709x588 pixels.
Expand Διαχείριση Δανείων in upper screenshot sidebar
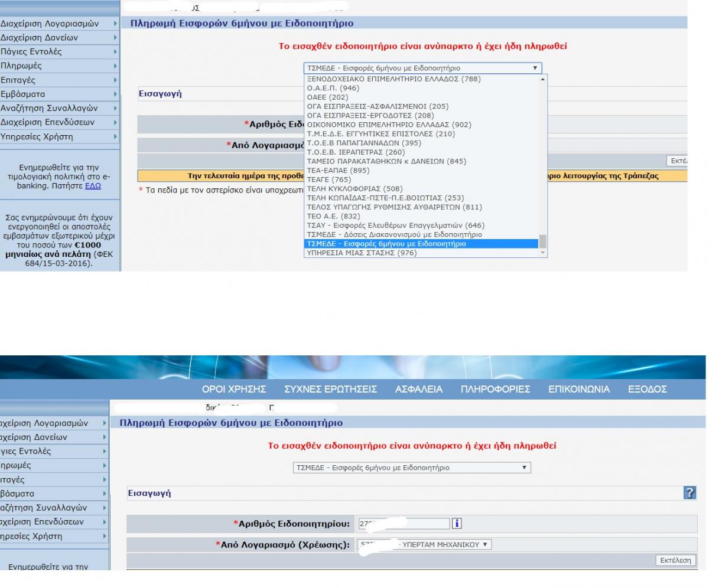point(59,38)
